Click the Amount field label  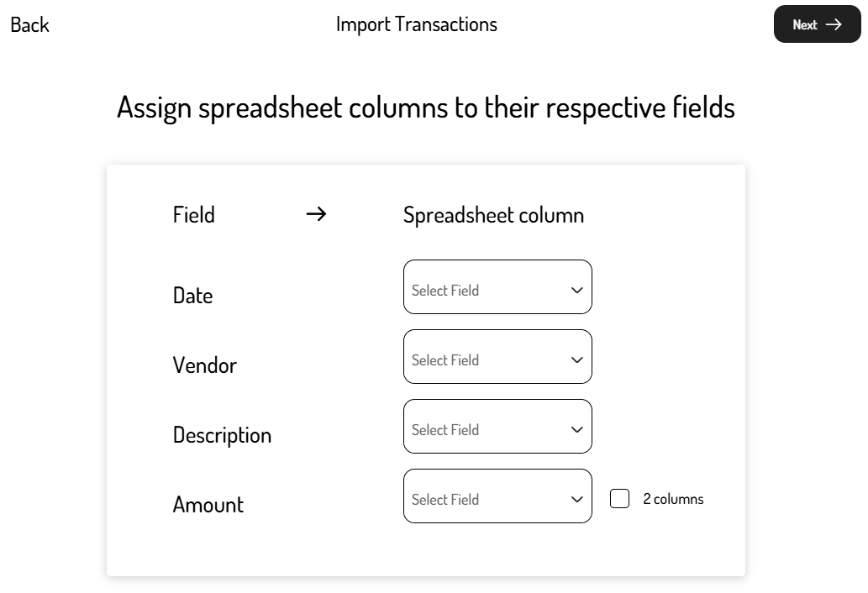pyautogui.click(x=208, y=505)
